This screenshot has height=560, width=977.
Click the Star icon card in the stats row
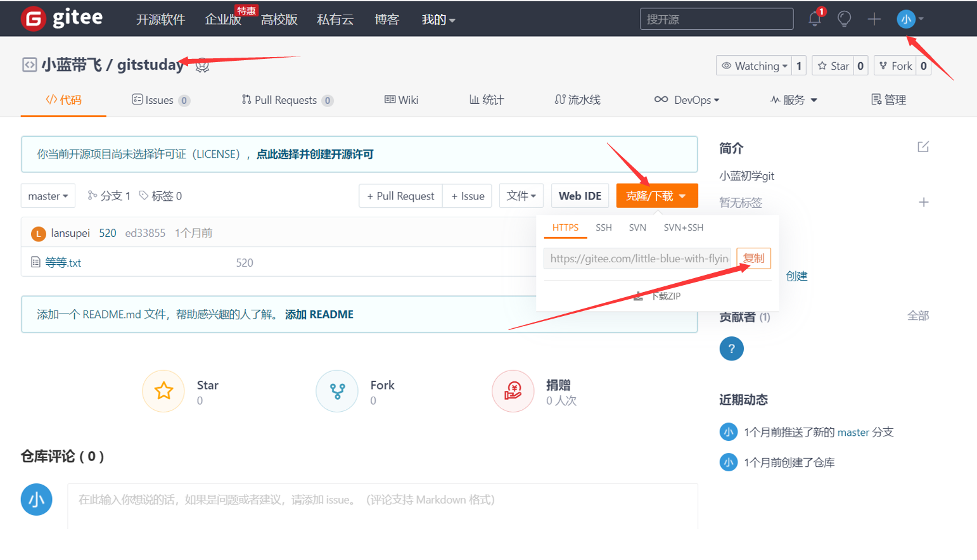tap(163, 391)
